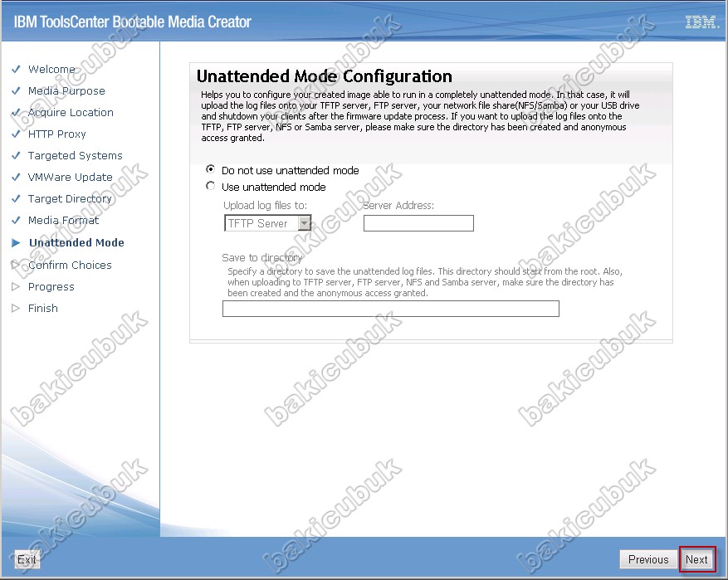Click the checkmark icon beside Media Purpose
The width and height of the screenshot is (728, 580).
pos(16,91)
